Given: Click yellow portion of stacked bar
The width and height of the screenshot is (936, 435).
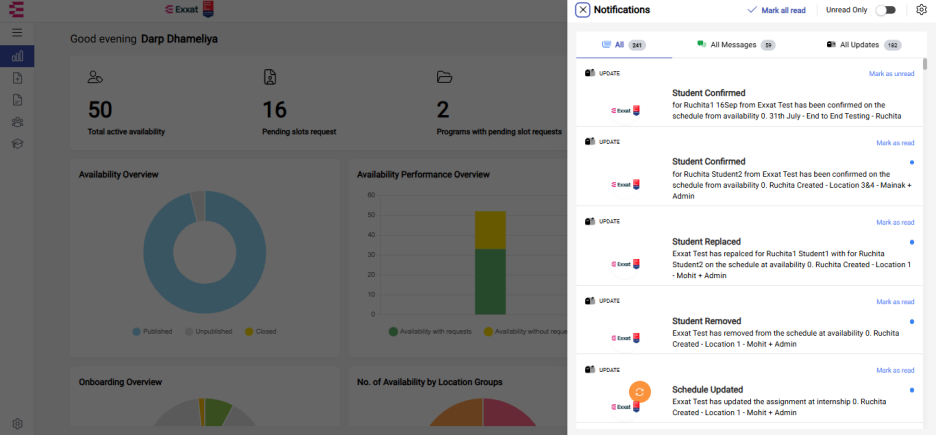Looking at the screenshot, I should [x=491, y=230].
